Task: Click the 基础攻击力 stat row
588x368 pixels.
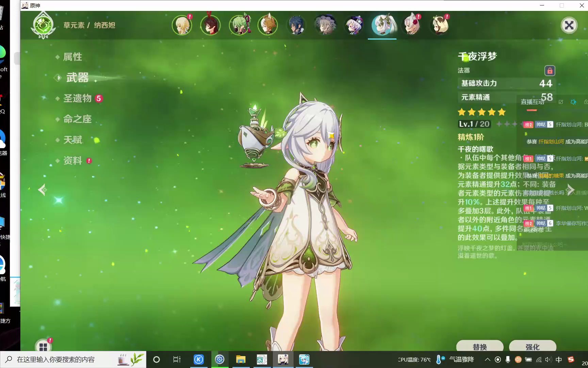Action: [507, 83]
